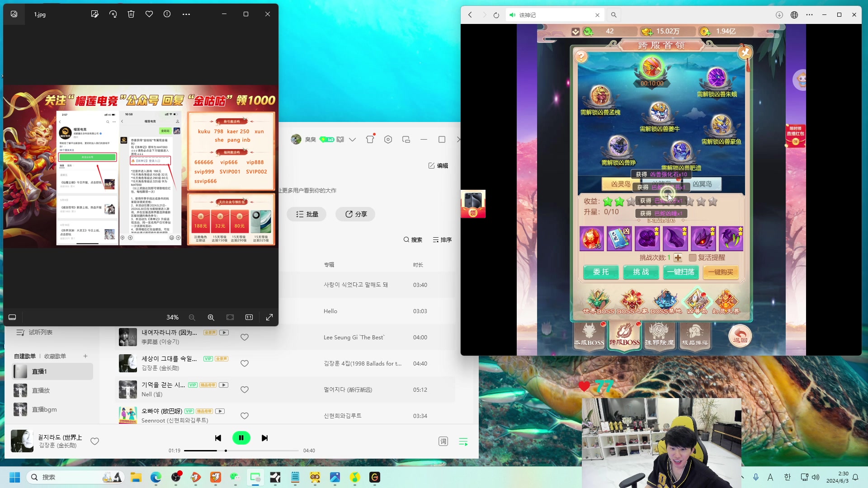868x488 pixels.
Task: Like the song 세상이 그대를 속일
Action: point(245,363)
